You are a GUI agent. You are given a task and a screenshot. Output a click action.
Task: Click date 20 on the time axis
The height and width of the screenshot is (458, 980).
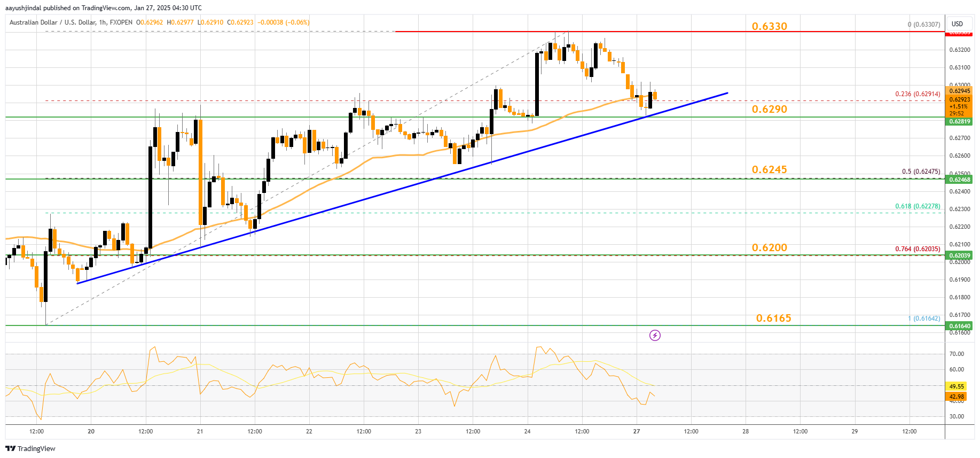pyautogui.click(x=91, y=431)
